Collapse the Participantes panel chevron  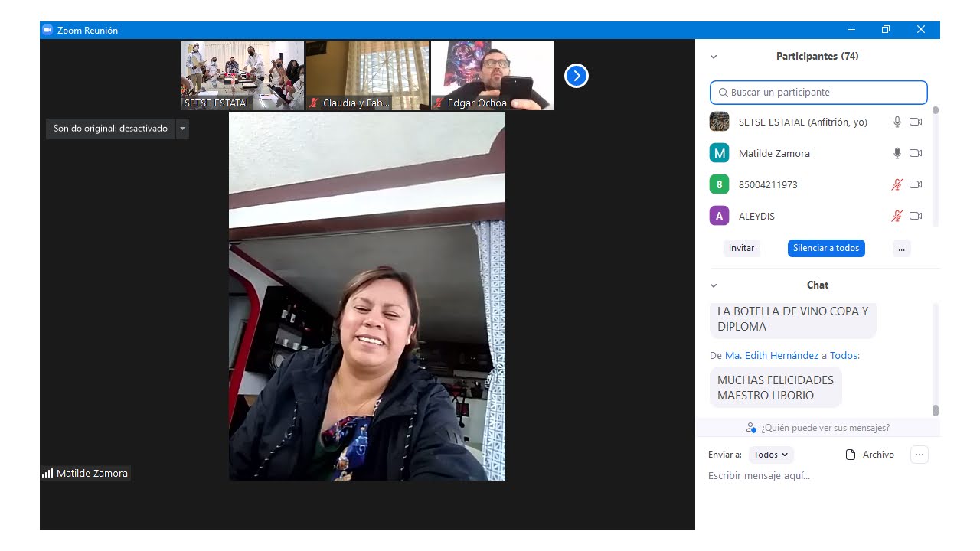(714, 57)
